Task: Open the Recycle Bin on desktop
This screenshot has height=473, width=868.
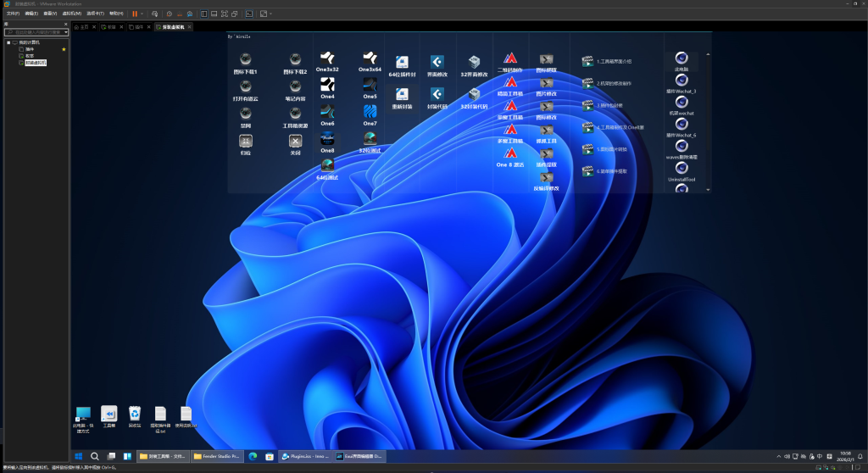Action: (134, 413)
